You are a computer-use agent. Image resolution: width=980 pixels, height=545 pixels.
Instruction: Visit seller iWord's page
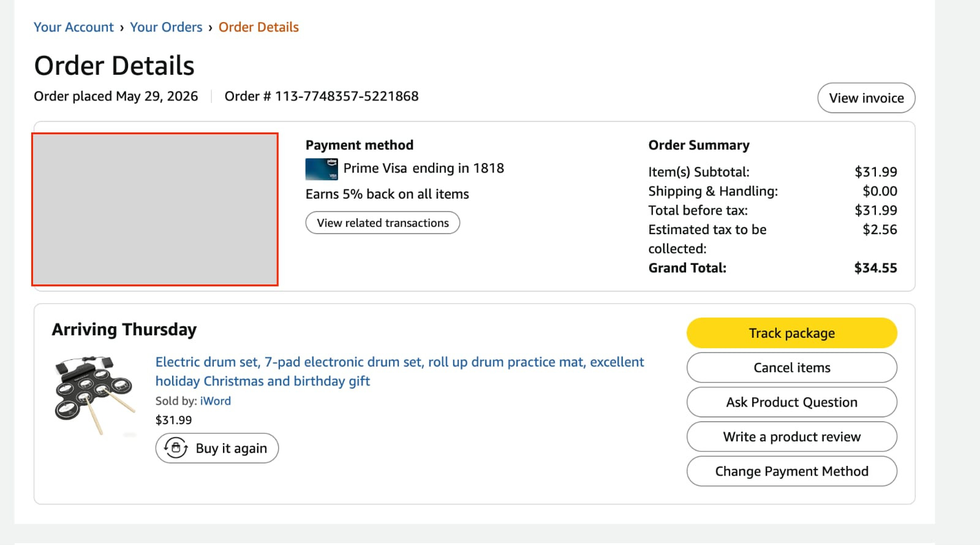(x=216, y=401)
